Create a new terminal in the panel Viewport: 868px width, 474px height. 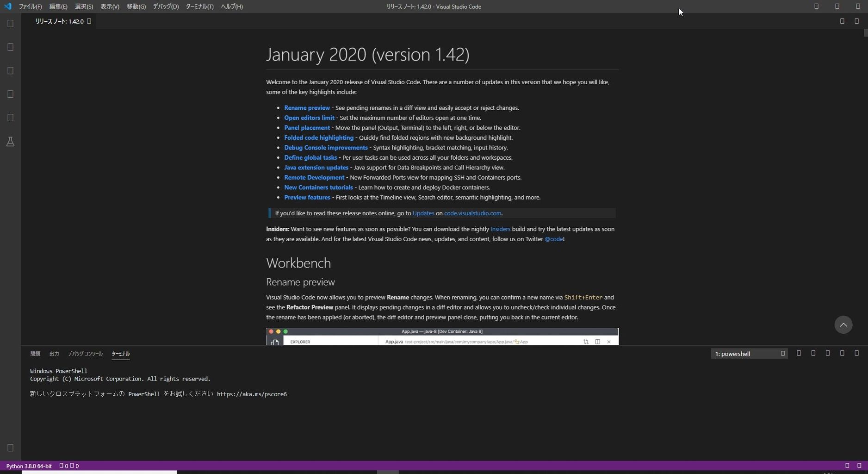(x=799, y=353)
